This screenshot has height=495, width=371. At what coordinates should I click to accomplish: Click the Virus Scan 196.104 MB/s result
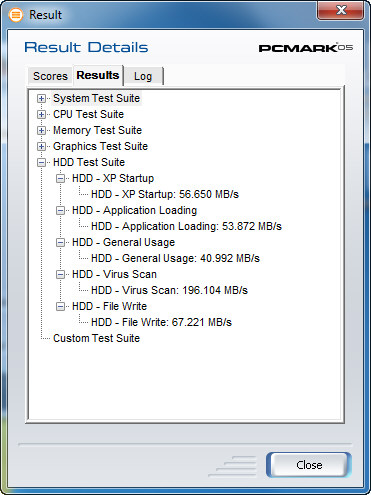pos(169,290)
